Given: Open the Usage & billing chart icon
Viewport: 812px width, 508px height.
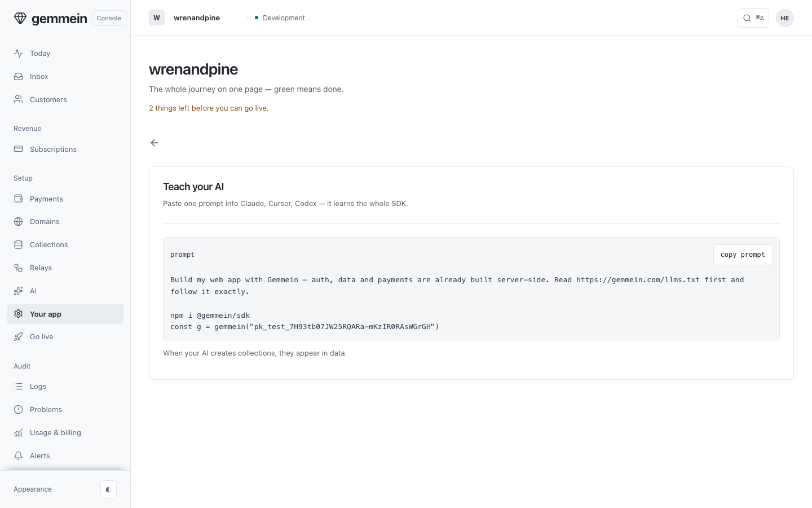Looking at the screenshot, I should (19, 432).
